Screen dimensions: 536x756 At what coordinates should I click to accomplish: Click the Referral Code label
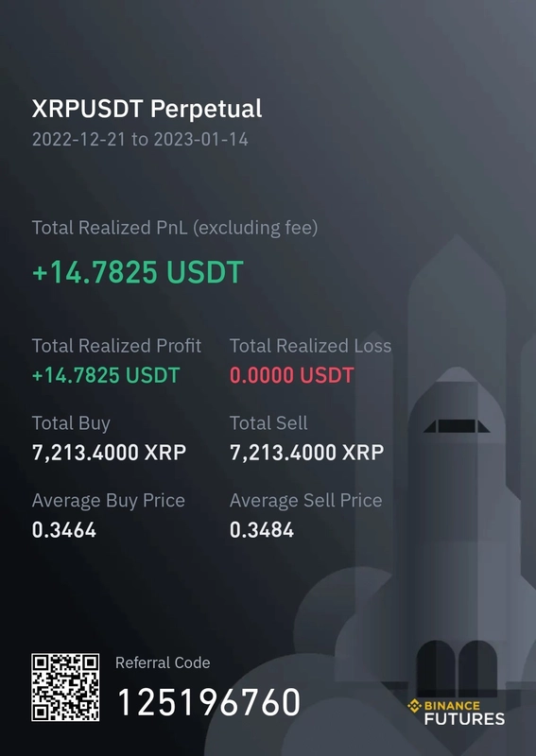[163, 663]
